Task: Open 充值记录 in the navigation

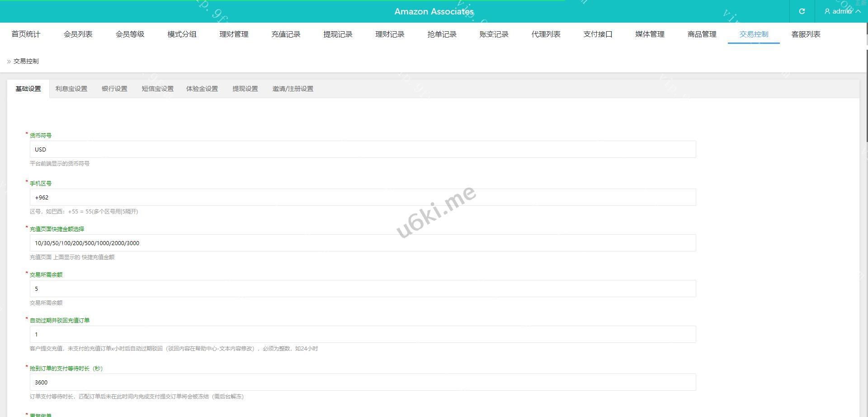Action: point(286,34)
